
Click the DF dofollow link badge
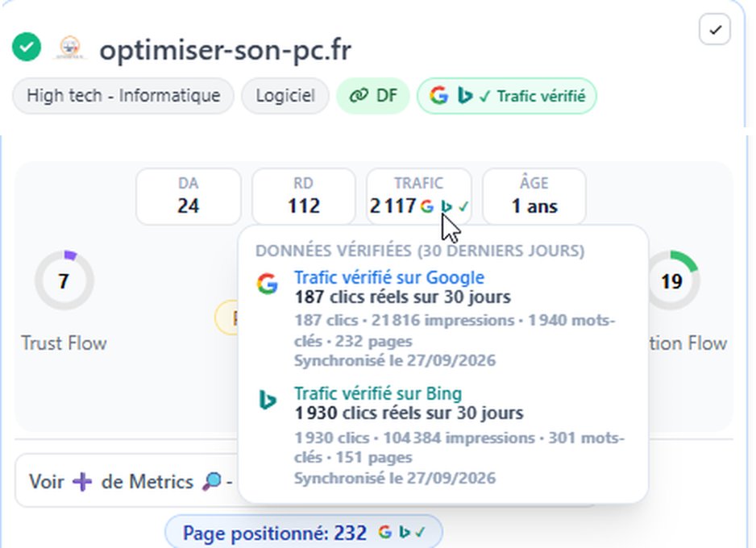pyautogui.click(x=372, y=95)
